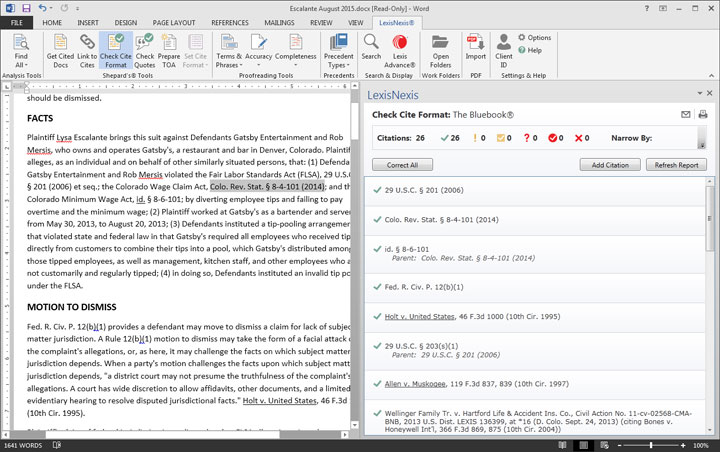Open the FILE tab
The image size is (720, 452).
point(17,23)
